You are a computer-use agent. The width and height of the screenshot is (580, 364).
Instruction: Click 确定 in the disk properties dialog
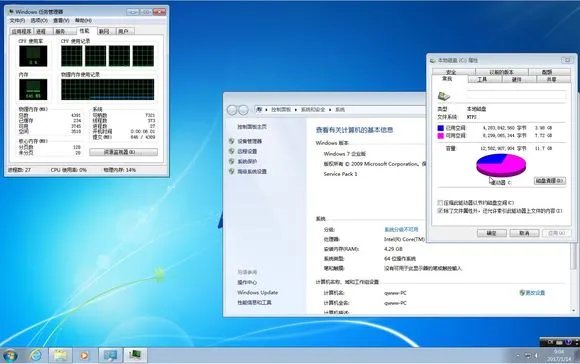tap(492, 233)
